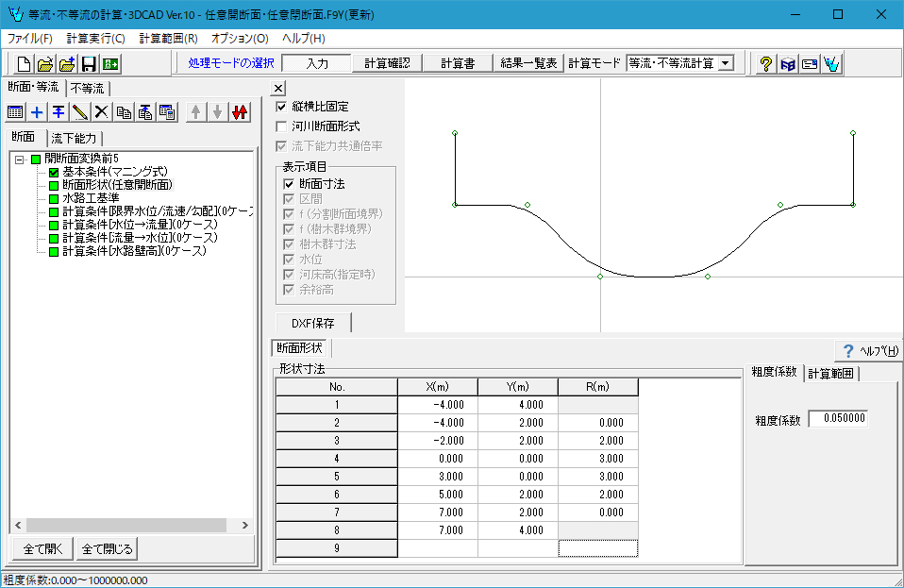Click the 結果一覧表 button
This screenshot has width=904, height=588.
point(528,63)
